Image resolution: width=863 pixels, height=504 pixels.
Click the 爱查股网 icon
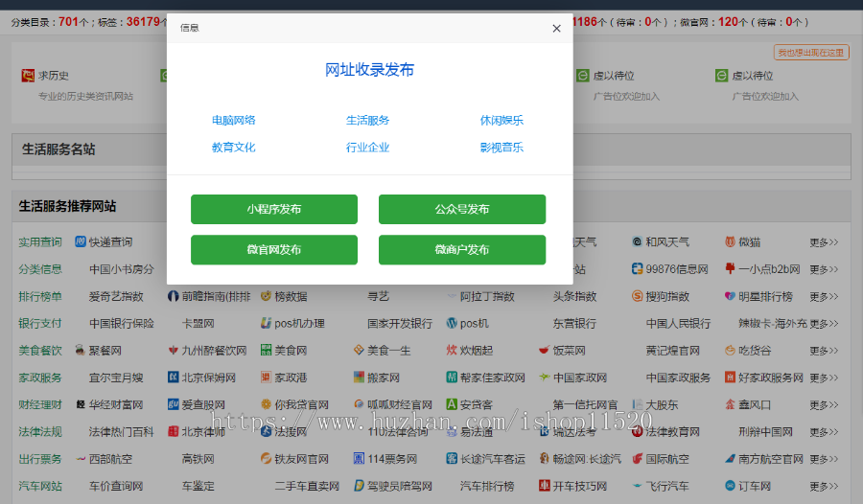[x=173, y=404]
